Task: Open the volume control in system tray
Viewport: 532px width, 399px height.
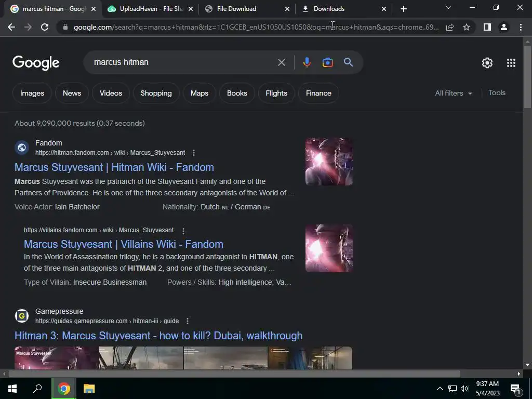Action: click(x=464, y=389)
